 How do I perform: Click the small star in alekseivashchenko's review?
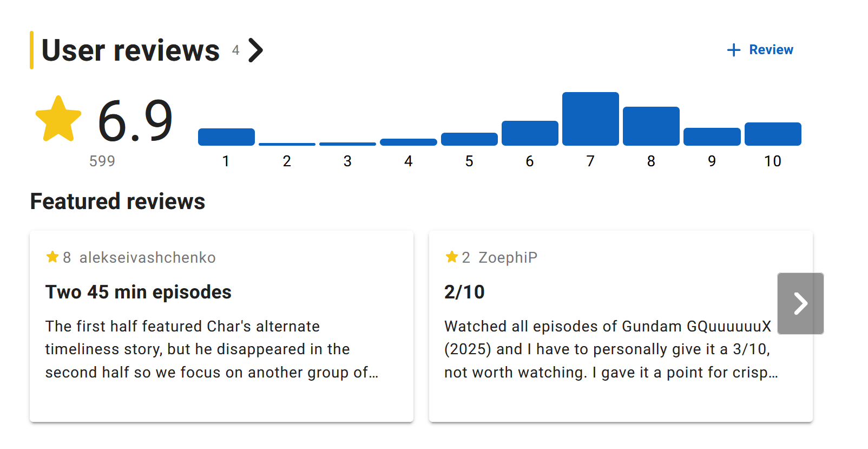tap(52, 257)
